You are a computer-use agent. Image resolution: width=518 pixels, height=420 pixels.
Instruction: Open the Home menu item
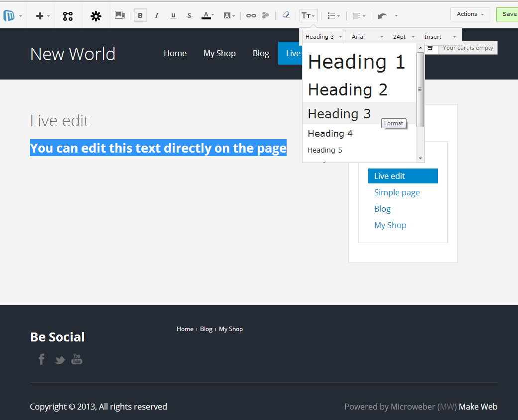(175, 53)
